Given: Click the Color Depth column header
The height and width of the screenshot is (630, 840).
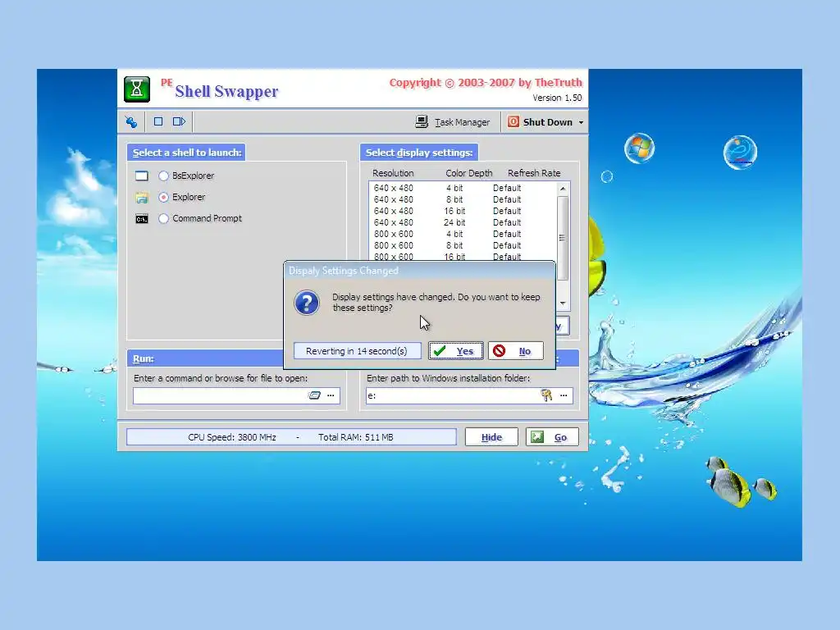Looking at the screenshot, I should coord(468,173).
